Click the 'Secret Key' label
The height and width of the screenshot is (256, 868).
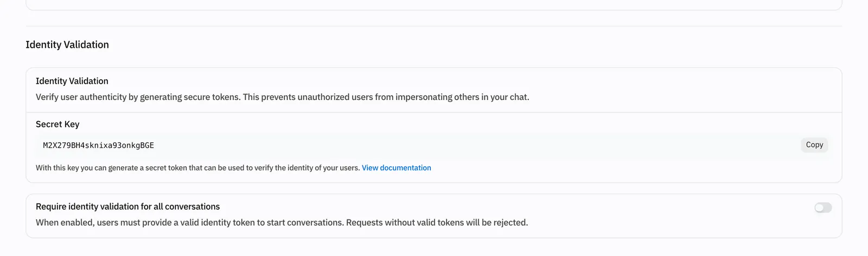coord(58,124)
